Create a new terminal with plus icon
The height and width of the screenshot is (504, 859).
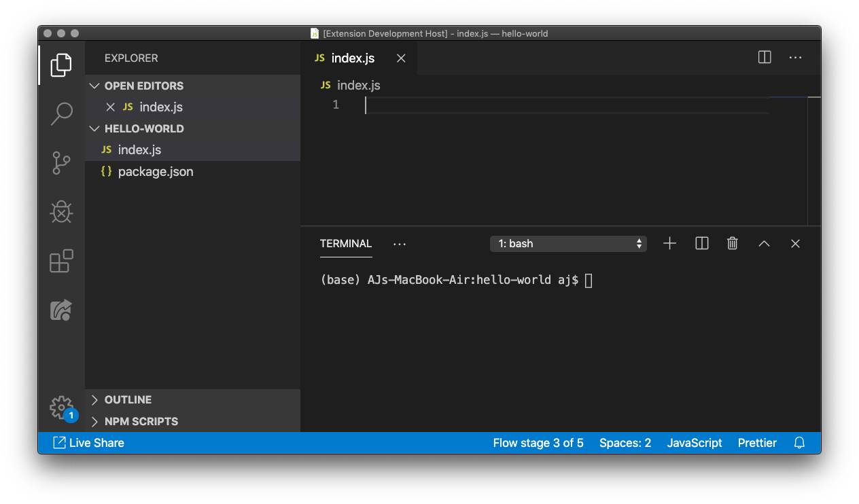coord(669,243)
